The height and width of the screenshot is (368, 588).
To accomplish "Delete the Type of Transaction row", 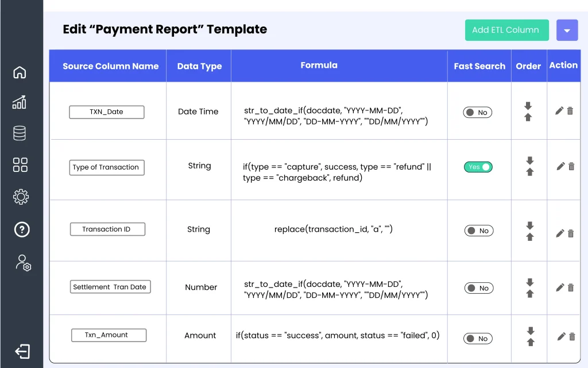I will pos(571,166).
